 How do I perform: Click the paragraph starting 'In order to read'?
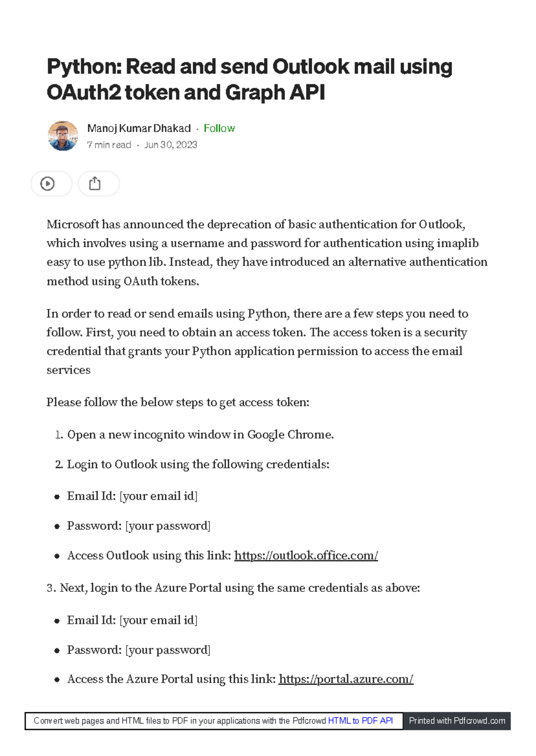click(x=257, y=341)
